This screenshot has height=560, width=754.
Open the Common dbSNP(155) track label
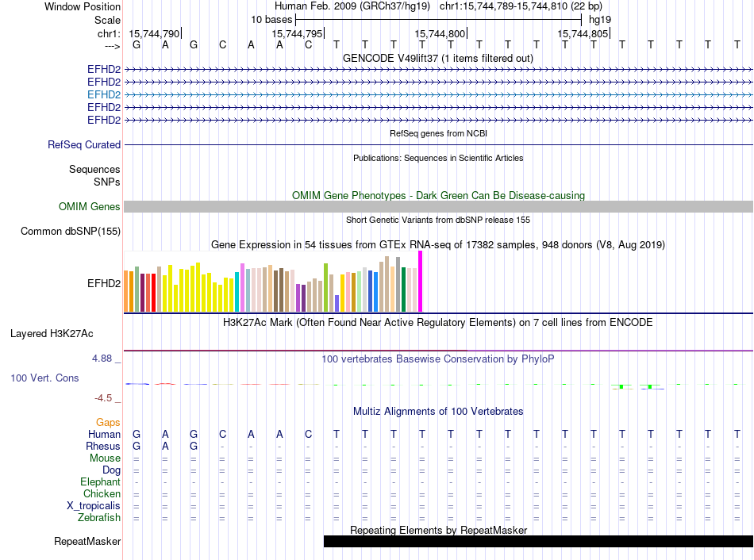click(70, 232)
